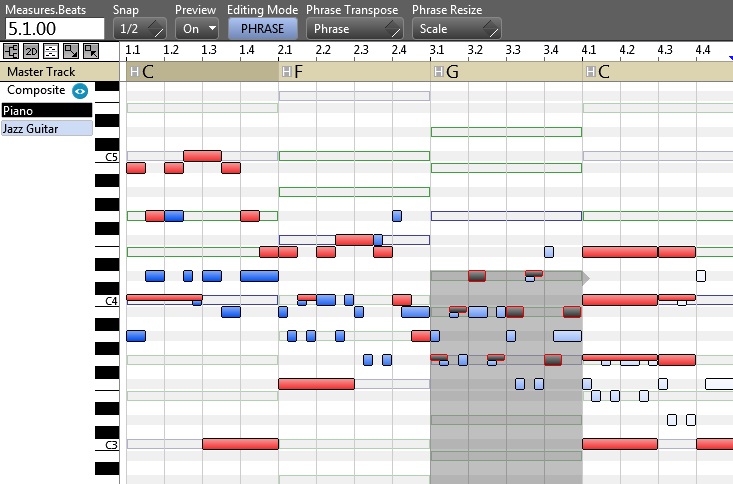Click the H icon beside chord F
The width and height of the screenshot is (733, 484).
(287, 72)
